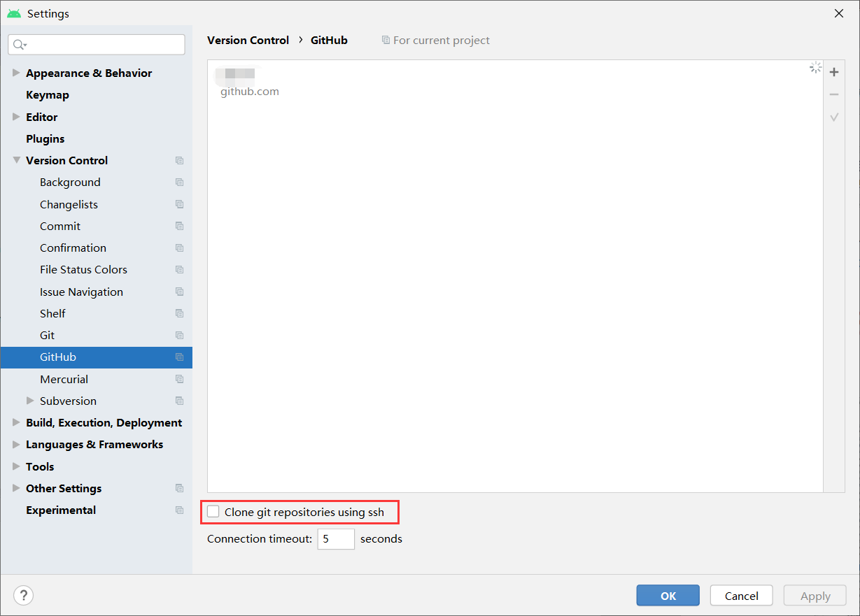Enable Clone git repositories using ssh
This screenshot has height=616, width=860.
tap(213, 511)
